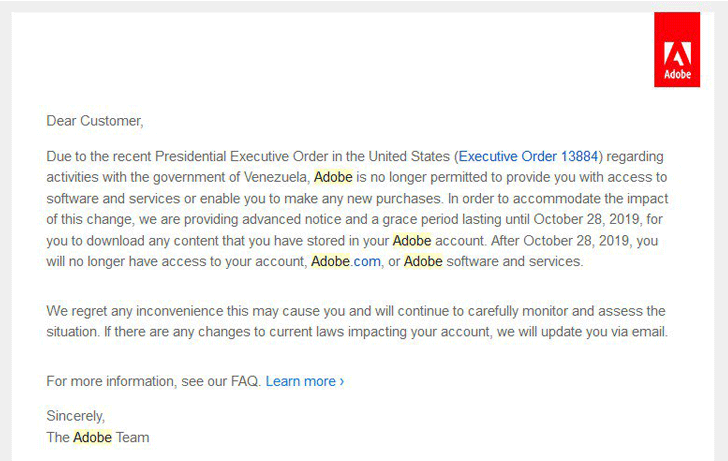Click the red Adobe logo
This screenshot has height=461, width=728.
pos(677,50)
